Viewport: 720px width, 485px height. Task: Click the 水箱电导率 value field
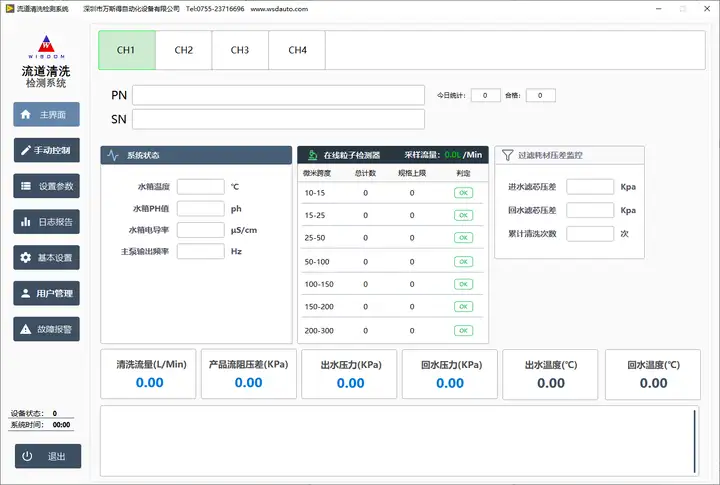tap(201, 230)
